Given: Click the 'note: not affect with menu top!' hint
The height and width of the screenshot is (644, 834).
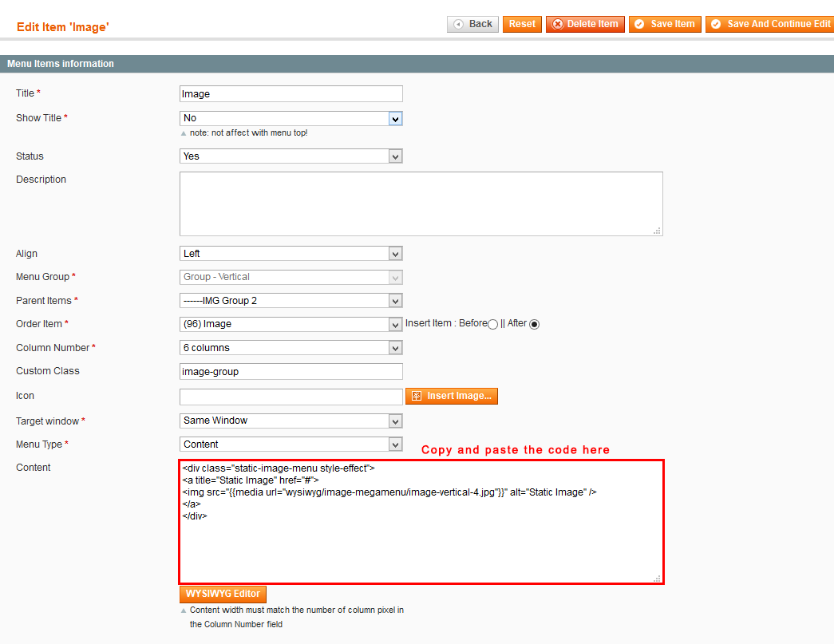Looking at the screenshot, I should pyautogui.click(x=248, y=132).
